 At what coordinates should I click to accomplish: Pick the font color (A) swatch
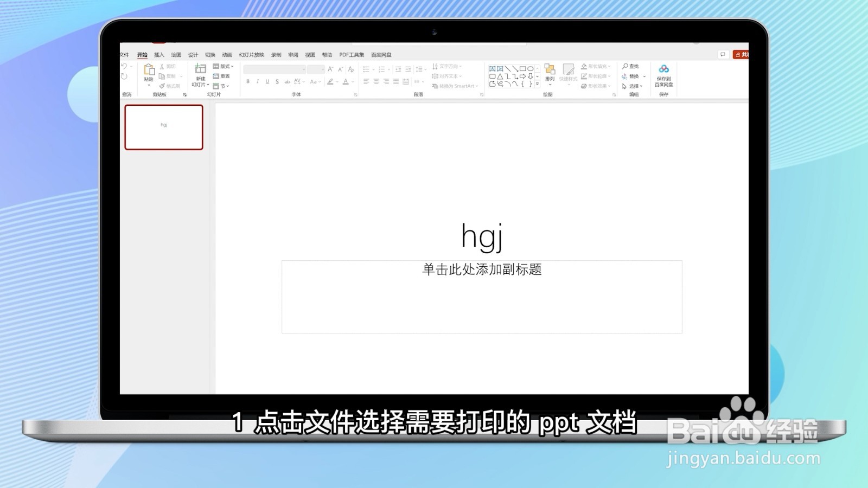[x=346, y=81]
